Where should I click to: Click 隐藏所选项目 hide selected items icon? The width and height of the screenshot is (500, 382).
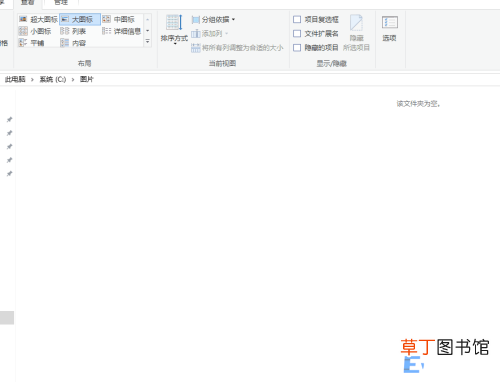point(356,33)
